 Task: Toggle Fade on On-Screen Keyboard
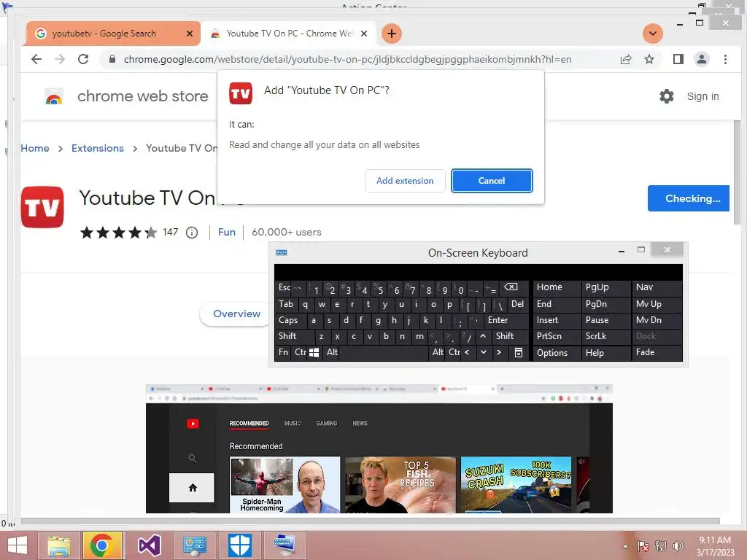pos(657,352)
